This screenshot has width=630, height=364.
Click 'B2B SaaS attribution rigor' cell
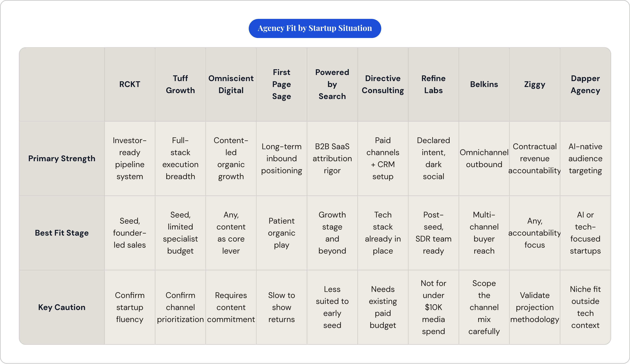[332, 158]
